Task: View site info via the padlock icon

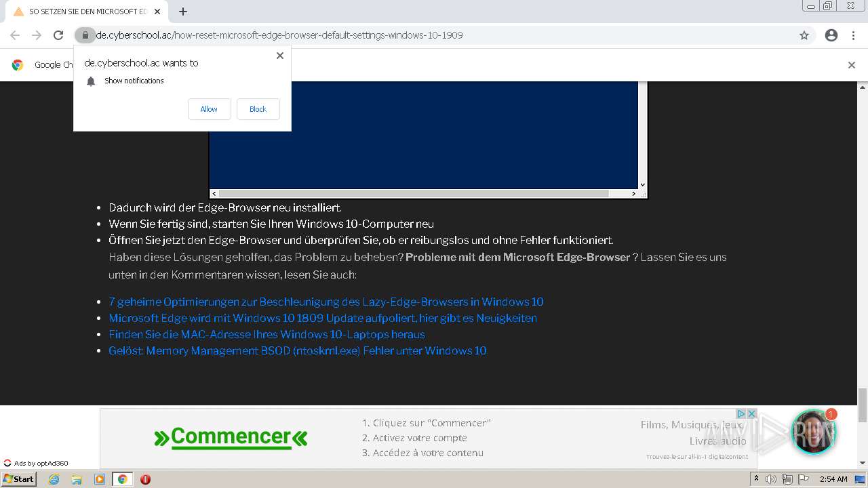Action: point(85,35)
